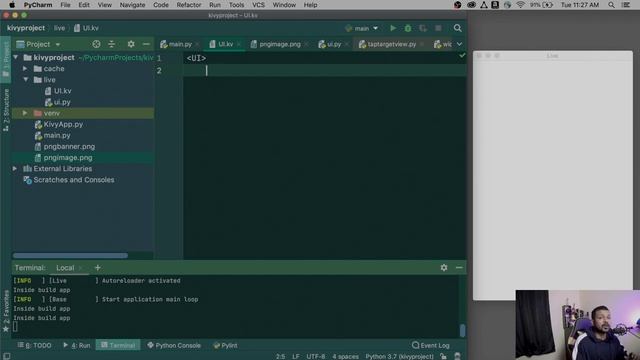
Task: Show hidden editor tabs dropdown
Action: tap(460, 44)
